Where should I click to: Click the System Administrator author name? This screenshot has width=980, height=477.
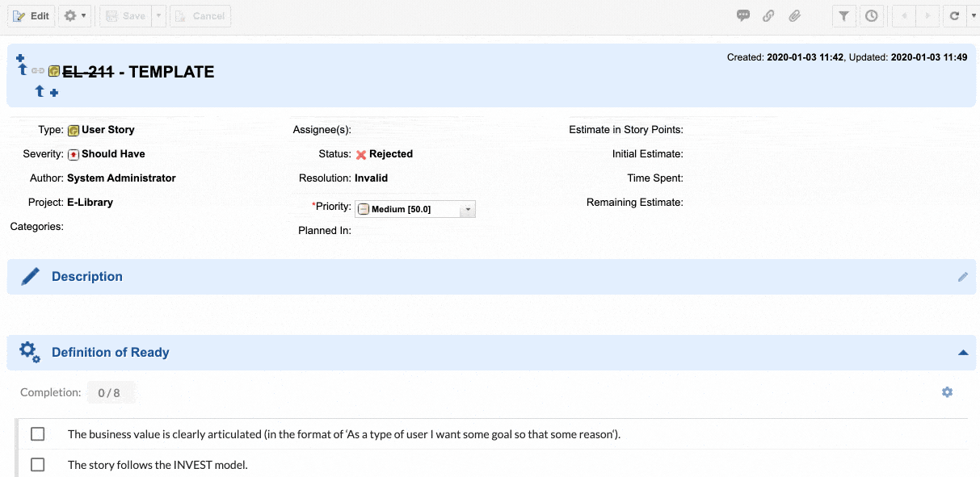click(121, 178)
